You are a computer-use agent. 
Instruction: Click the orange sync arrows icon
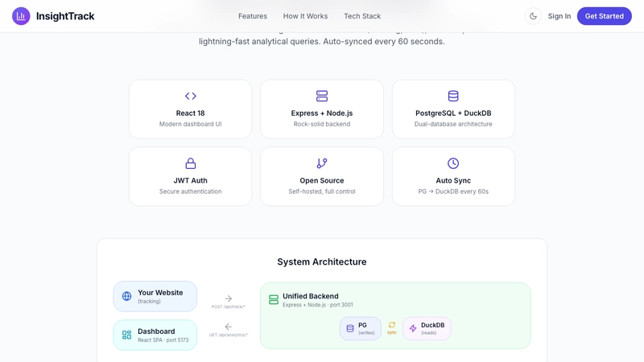(392, 325)
